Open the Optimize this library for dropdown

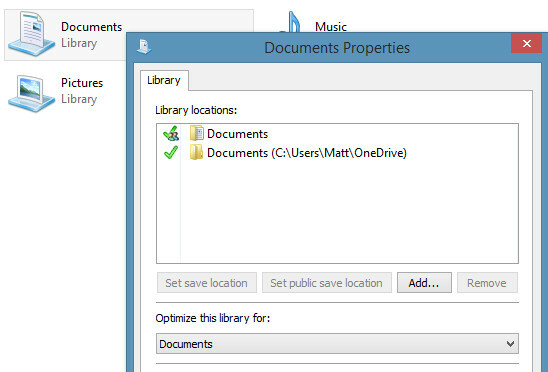tap(337, 344)
